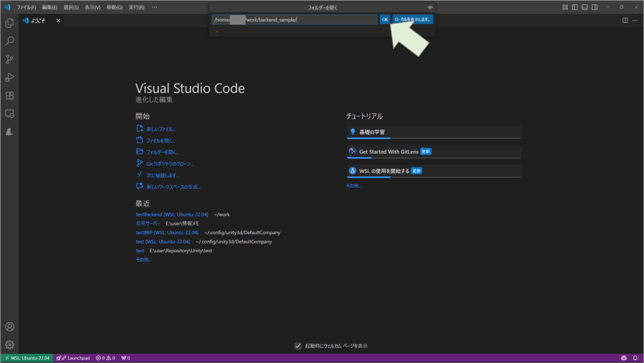Open the Explorer view in activity bar
Image resolution: width=644 pixels, height=363 pixels.
click(9, 23)
